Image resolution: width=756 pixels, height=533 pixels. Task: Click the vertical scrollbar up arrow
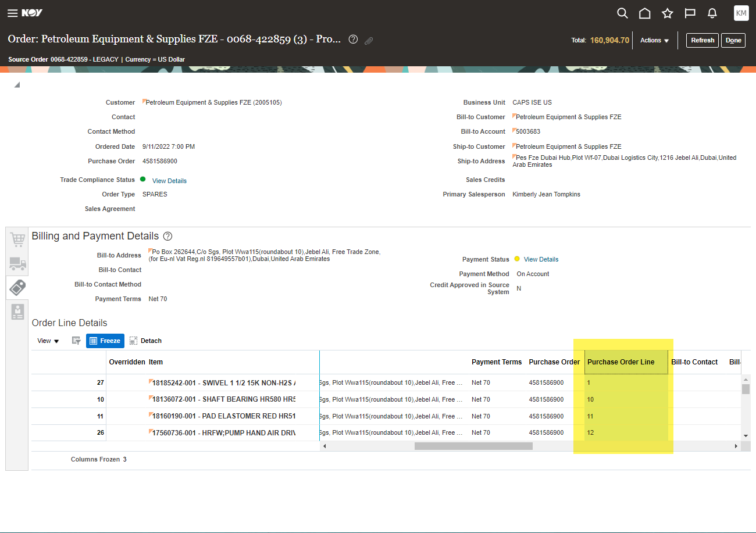coord(746,379)
